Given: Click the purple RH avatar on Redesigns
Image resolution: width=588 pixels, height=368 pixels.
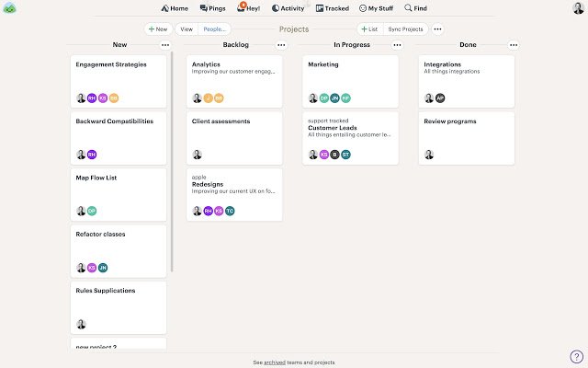Looking at the screenshot, I should pyautogui.click(x=208, y=211).
